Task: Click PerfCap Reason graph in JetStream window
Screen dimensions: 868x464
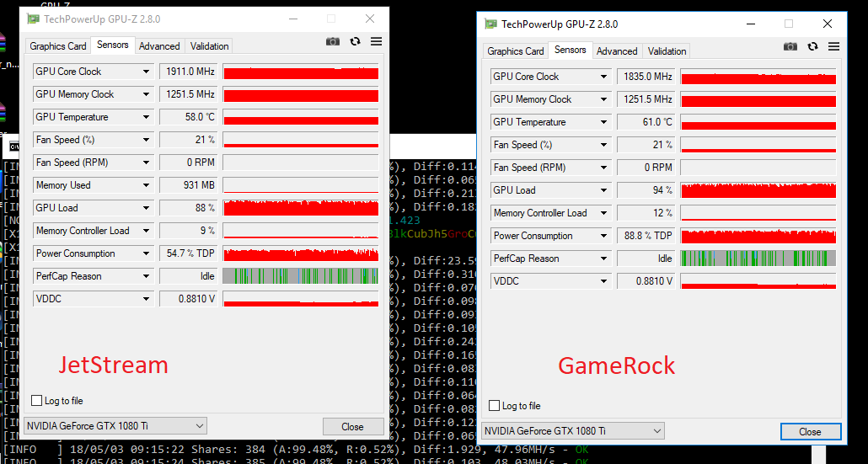Action: [301, 276]
